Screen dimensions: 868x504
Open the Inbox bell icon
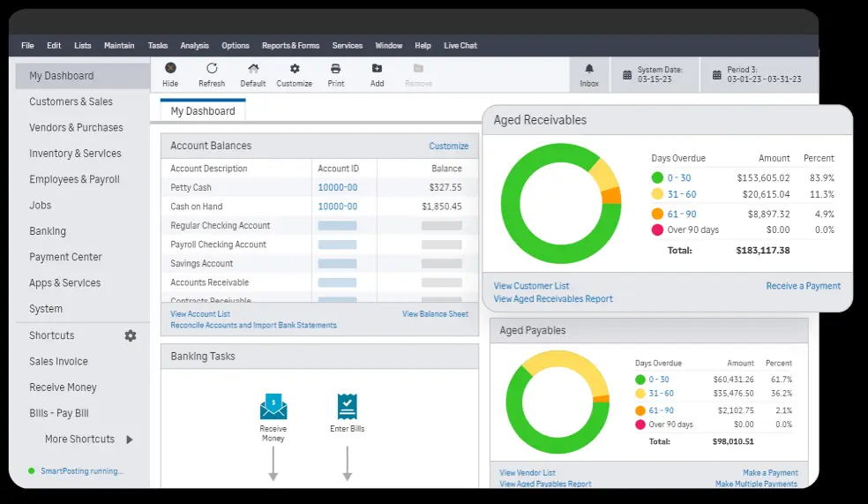[589, 69]
